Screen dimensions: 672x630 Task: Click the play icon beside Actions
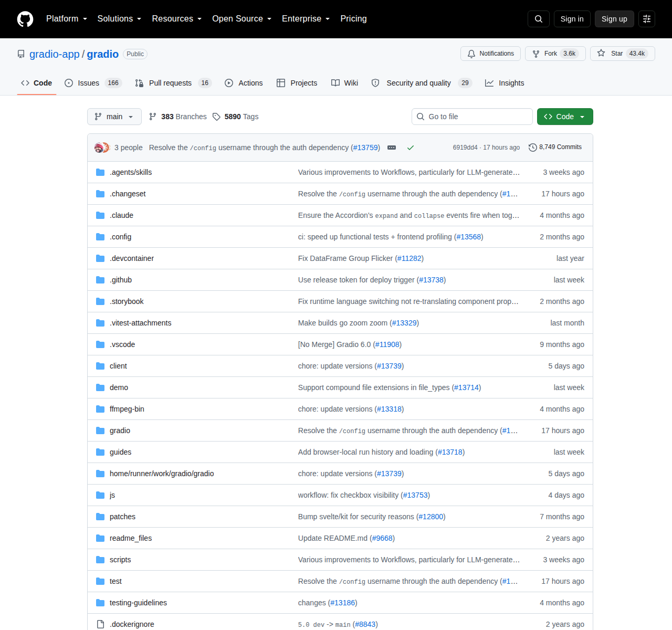(229, 83)
